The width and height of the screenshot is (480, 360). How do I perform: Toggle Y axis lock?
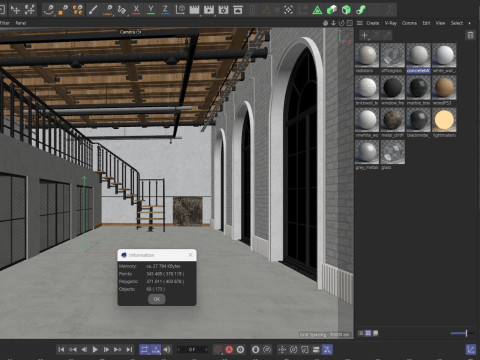(151, 10)
